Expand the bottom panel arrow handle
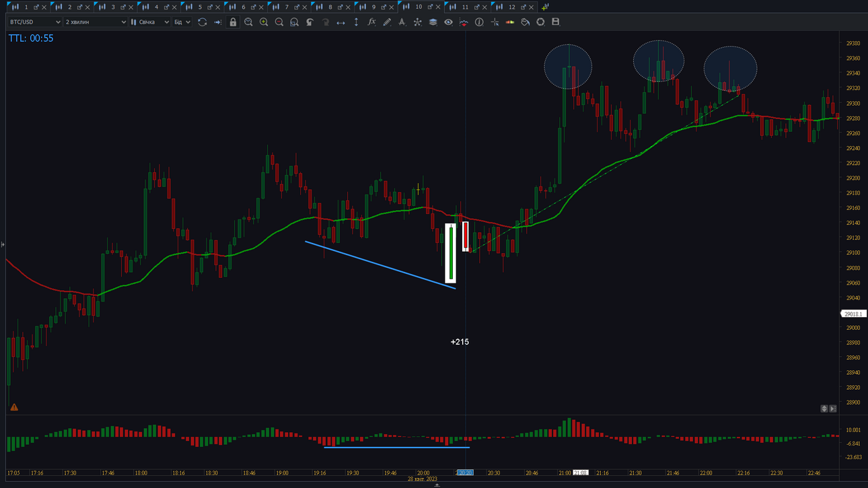This screenshot has width=868, height=488. (x=437, y=485)
